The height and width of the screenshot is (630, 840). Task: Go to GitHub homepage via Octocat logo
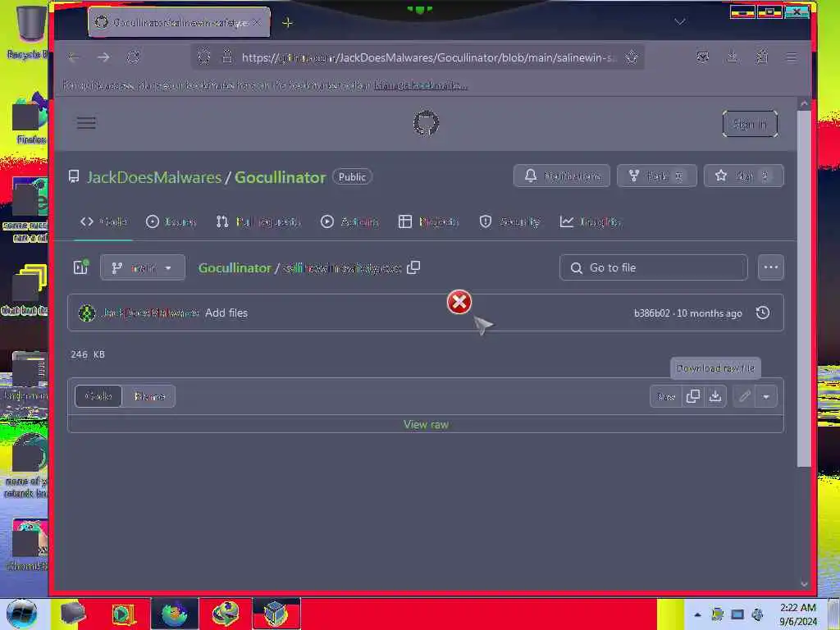(427, 123)
